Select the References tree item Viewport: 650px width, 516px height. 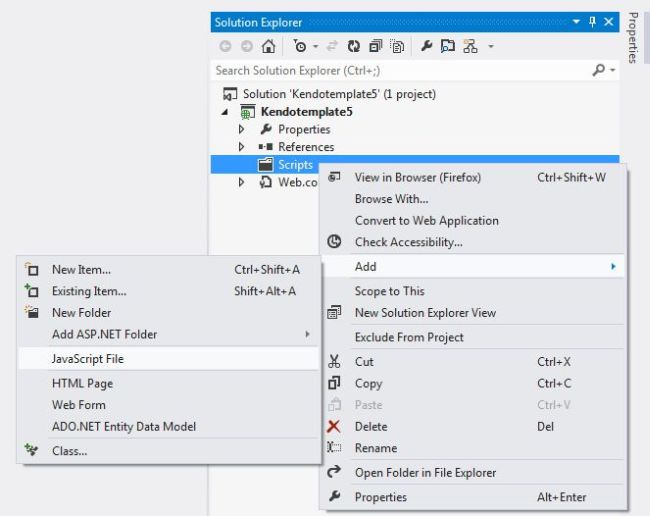pyautogui.click(x=306, y=147)
